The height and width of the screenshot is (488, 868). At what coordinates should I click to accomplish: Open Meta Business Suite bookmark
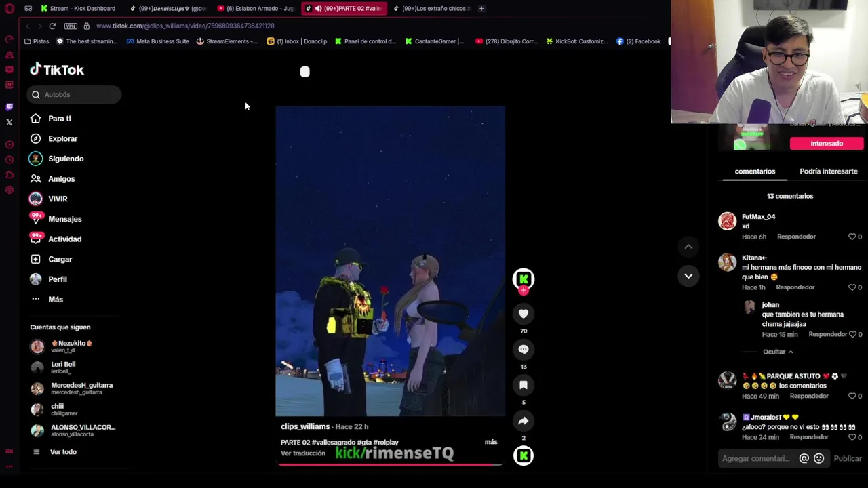(157, 41)
